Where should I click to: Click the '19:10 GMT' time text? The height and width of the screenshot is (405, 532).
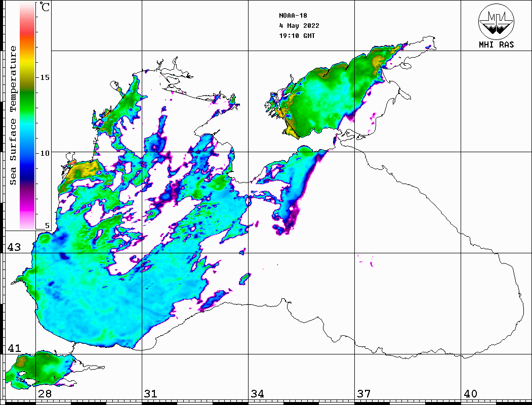click(x=297, y=35)
